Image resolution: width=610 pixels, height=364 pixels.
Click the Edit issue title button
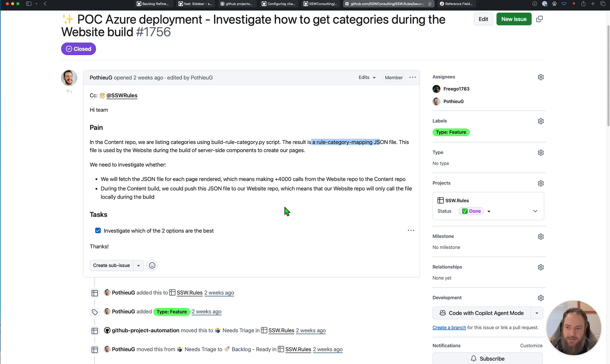pos(483,19)
